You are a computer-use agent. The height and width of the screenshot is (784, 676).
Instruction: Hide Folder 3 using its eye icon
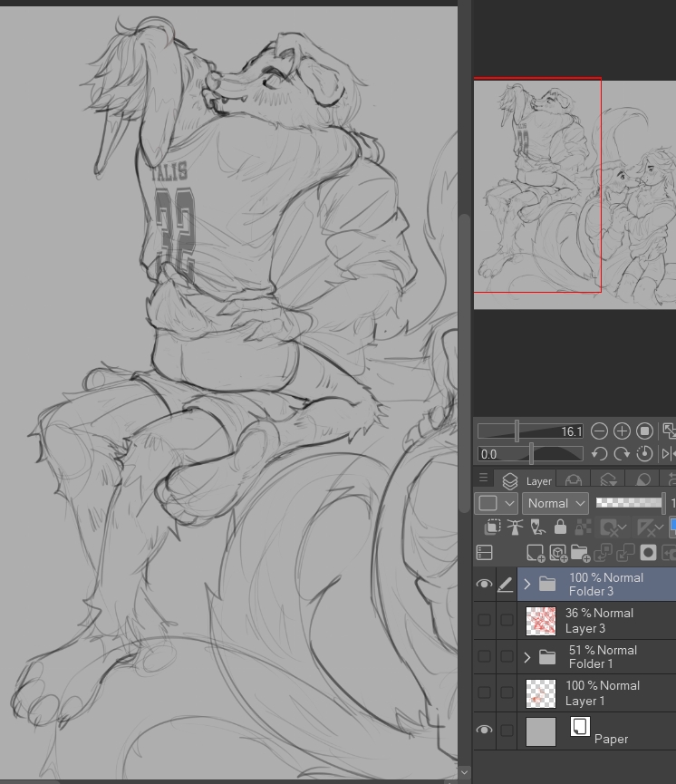coord(484,585)
